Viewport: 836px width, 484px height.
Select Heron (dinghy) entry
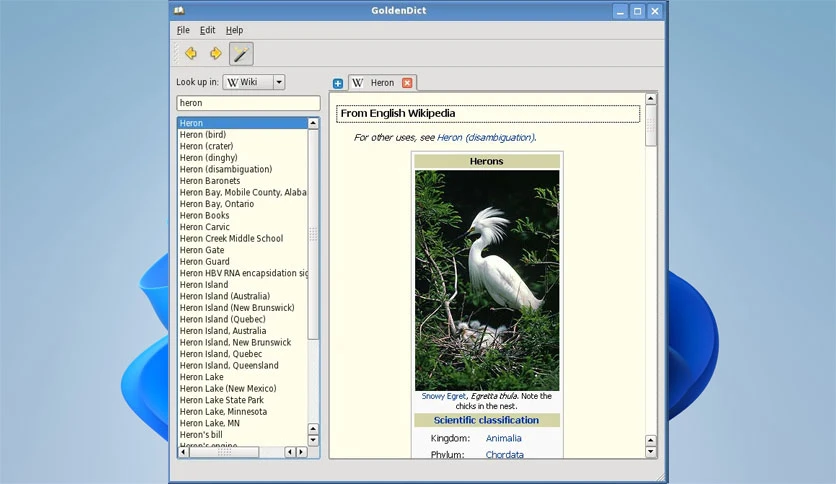[x=243, y=158]
